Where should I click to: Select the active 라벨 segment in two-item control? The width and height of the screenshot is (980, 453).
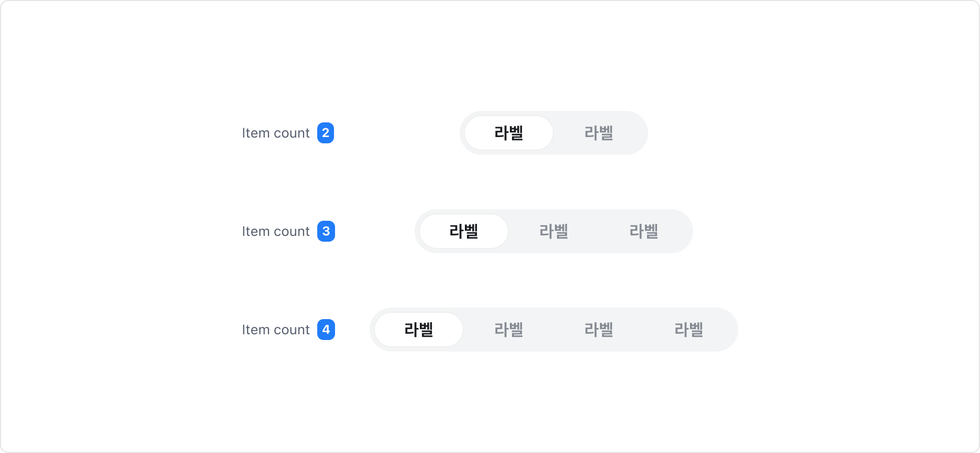pos(507,133)
